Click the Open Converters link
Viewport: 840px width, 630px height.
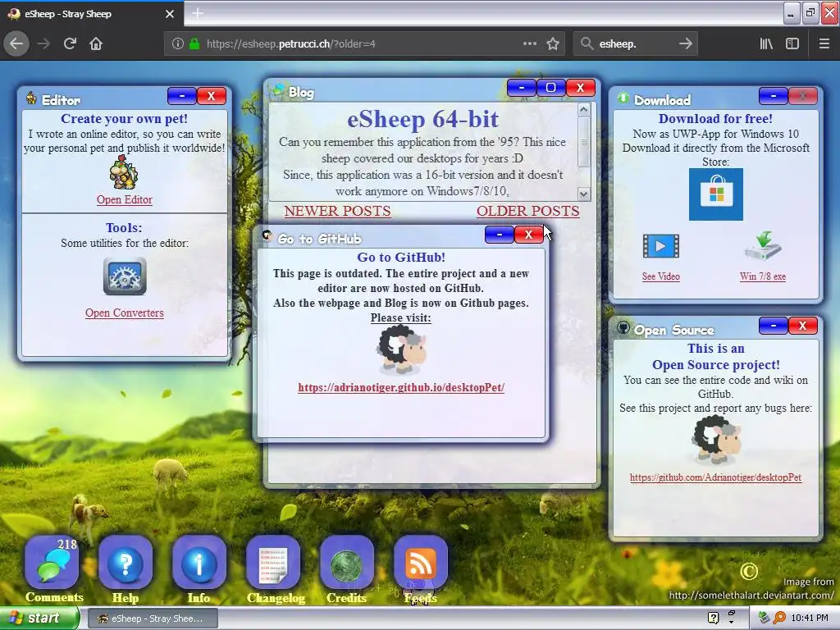(x=125, y=313)
